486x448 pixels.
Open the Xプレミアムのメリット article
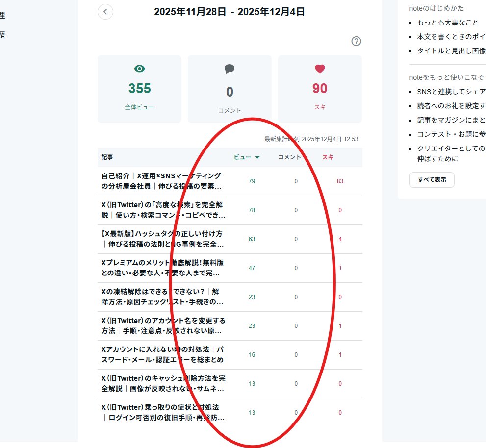(162, 268)
